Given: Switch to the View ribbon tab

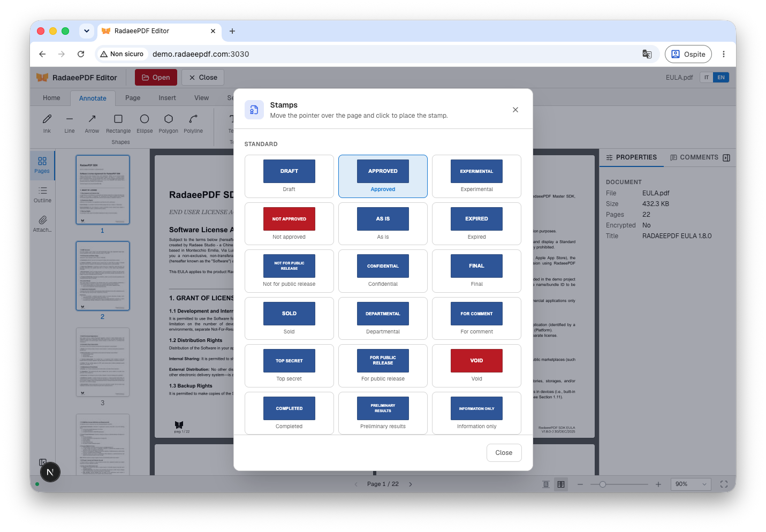Looking at the screenshot, I should tap(202, 98).
